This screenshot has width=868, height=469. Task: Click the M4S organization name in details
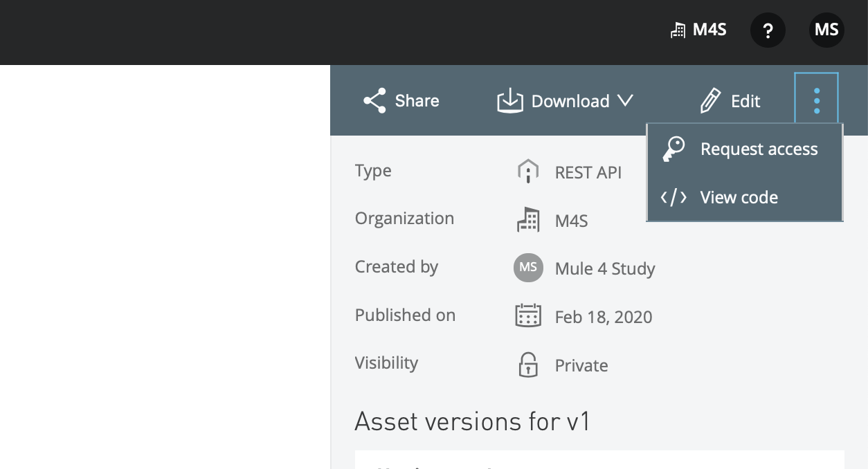tap(571, 221)
